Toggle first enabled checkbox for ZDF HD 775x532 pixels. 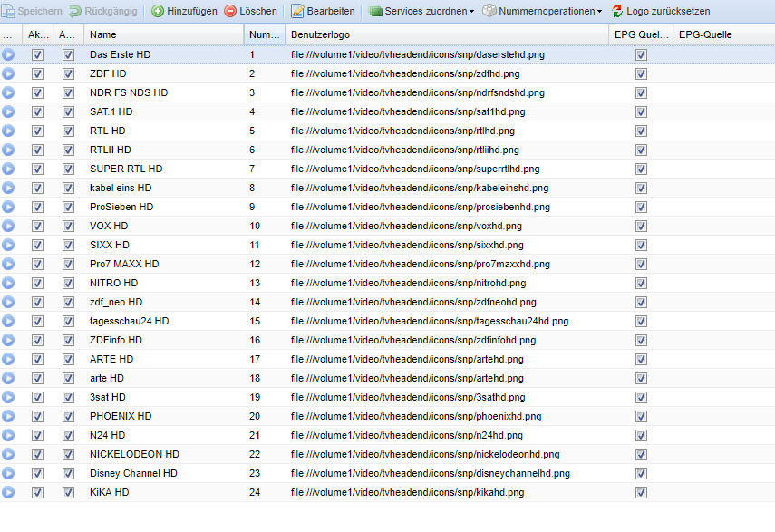[37, 73]
